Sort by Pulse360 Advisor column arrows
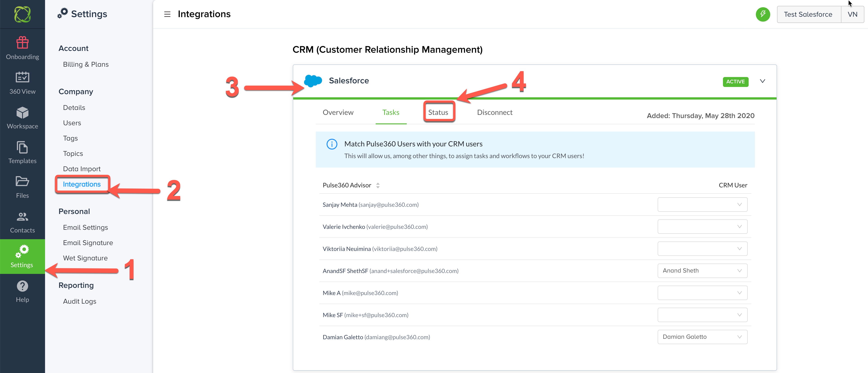 [378, 185]
